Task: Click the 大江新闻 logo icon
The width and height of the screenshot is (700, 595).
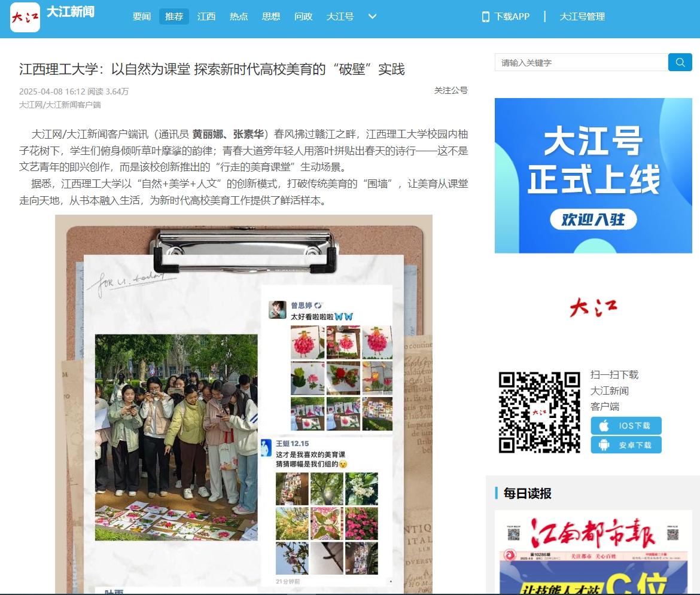Action: [x=25, y=17]
